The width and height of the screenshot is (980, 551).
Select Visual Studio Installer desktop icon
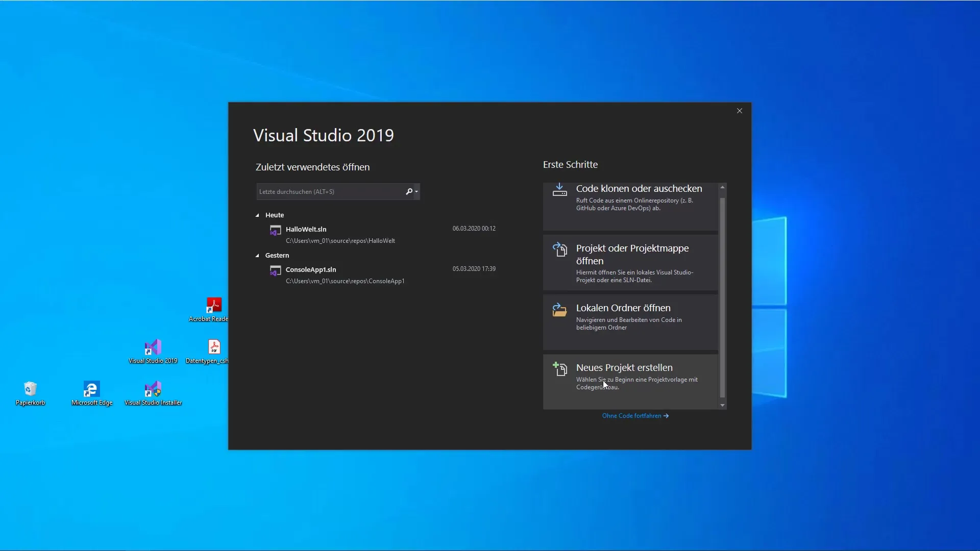(153, 393)
